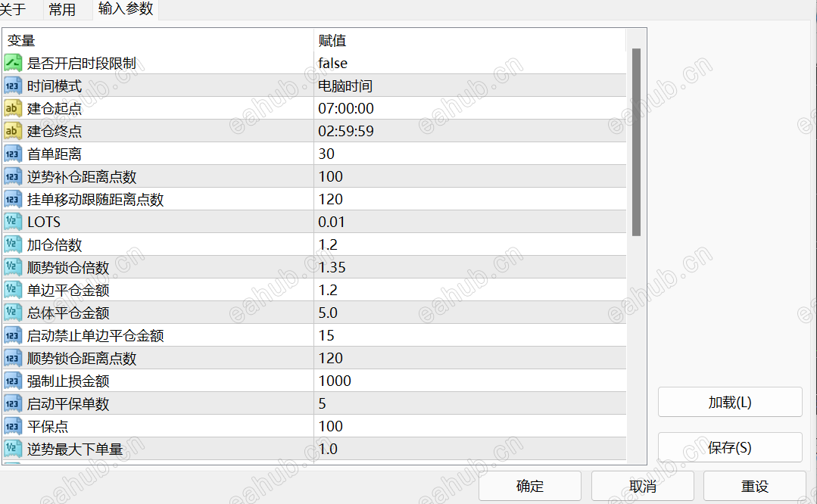Click the 保存(S) button

tap(729, 447)
